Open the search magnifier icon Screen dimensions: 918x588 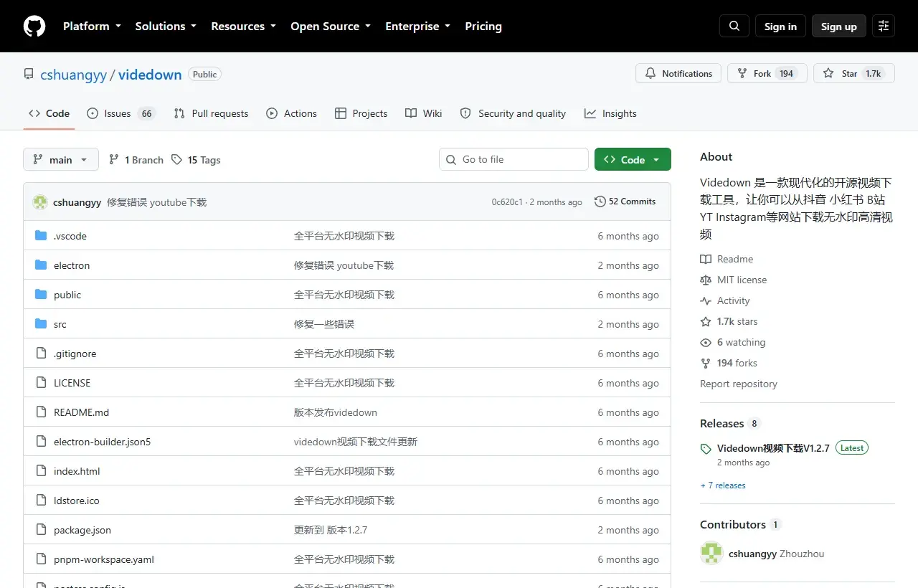pyautogui.click(x=734, y=26)
